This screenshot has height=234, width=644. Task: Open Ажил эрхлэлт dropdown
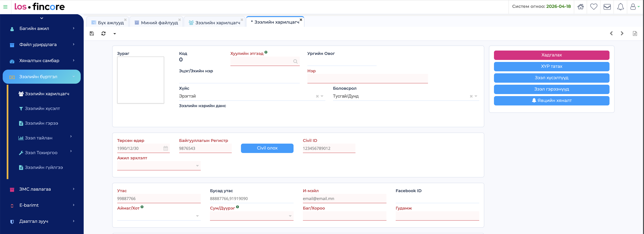click(x=159, y=166)
